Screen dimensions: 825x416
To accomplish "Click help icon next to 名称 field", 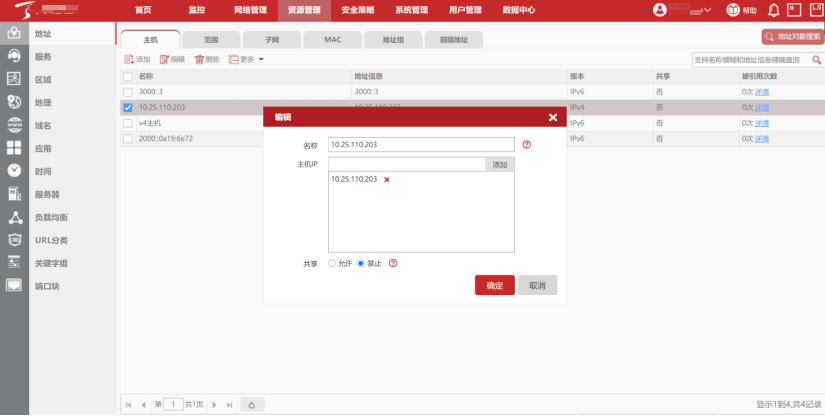I will click(526, 144).
